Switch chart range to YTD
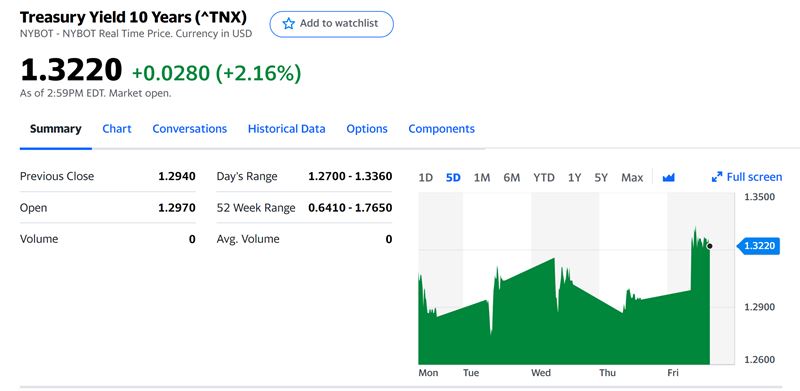 click(x=544, y=178)
